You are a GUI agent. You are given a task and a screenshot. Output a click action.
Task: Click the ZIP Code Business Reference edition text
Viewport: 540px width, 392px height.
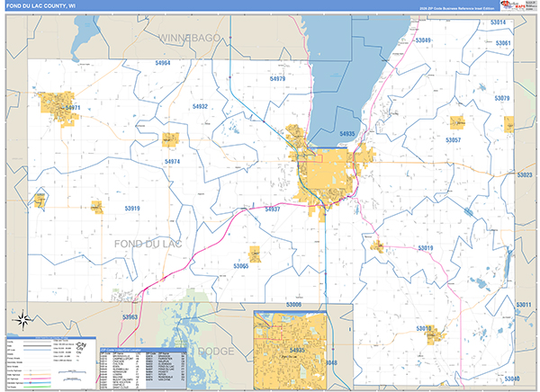453,6
